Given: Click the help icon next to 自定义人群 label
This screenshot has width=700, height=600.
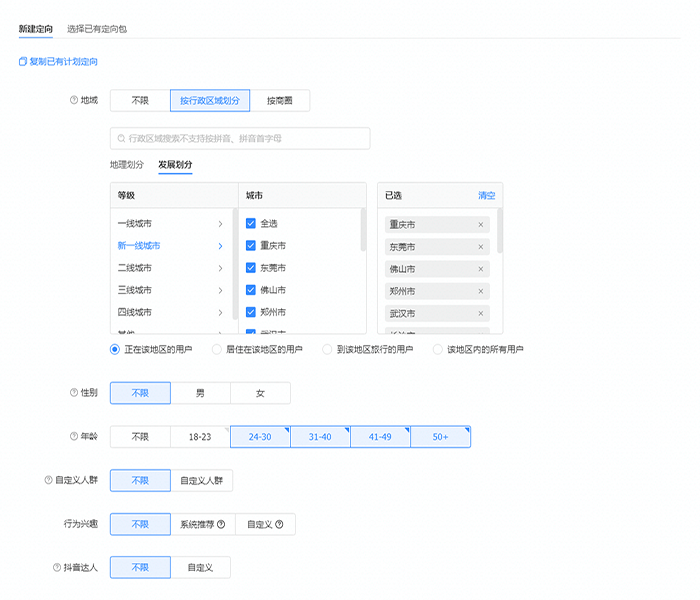Looking at the screenshot, I should (48, 481).
